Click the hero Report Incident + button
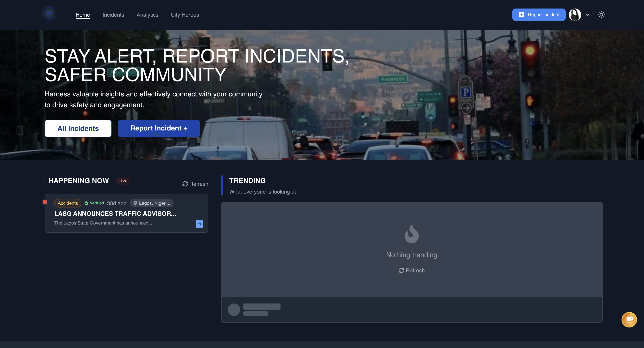 159,128
